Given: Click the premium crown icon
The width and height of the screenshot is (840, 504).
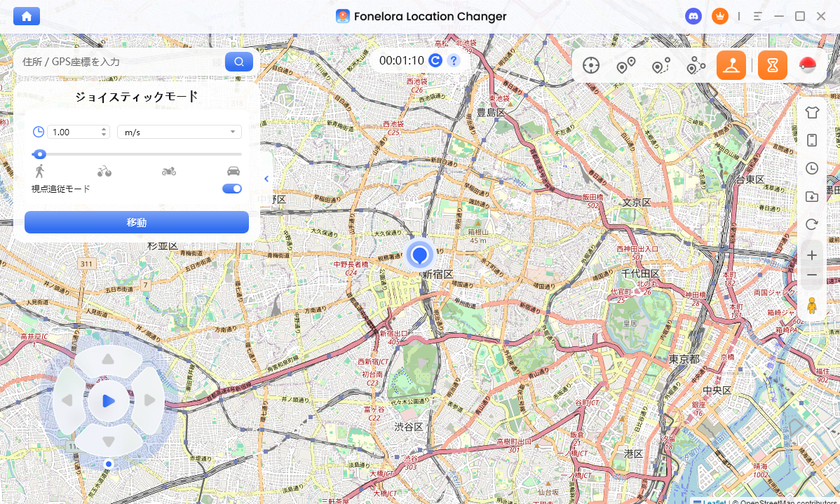Looking at the screenshot, I should point(719,16).
